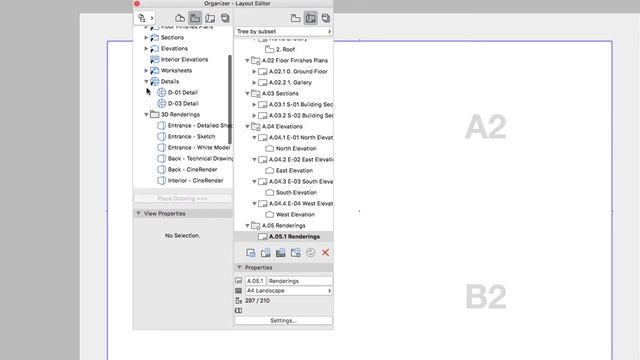The image size is (640, 360).
Task: Collapse A.02 Floor Finishes Plans subset
Action: (247, 60)
